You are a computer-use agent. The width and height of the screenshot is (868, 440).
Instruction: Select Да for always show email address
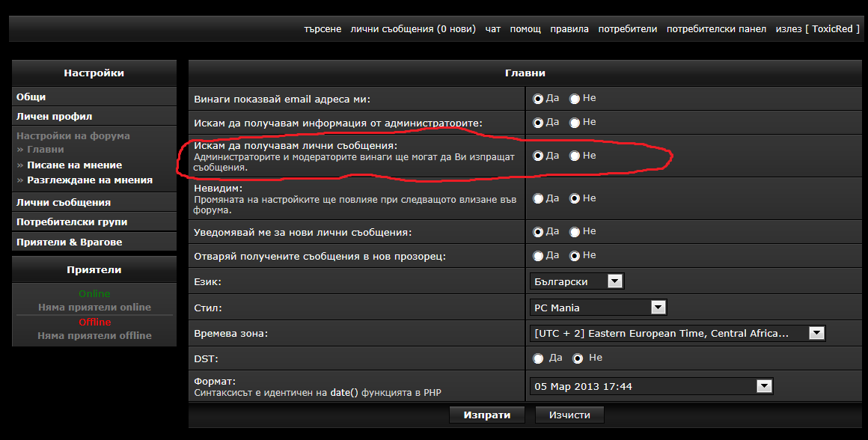(x=537, y=99)
